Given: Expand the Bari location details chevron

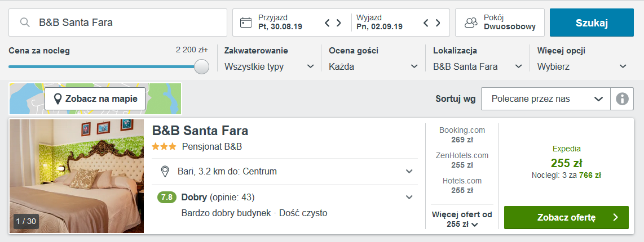Looking at the screenshot, I should tap(409, 172).
